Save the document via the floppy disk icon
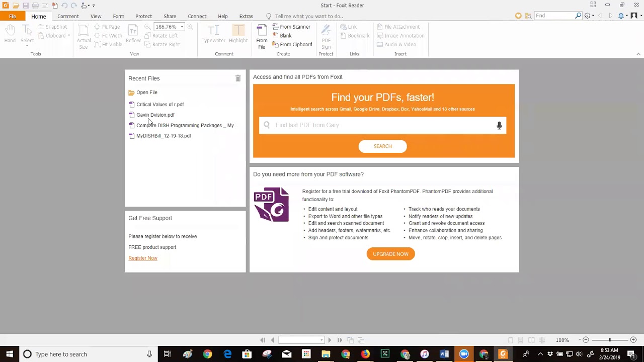This screenshot has height=362, width=644. (26, 6)
